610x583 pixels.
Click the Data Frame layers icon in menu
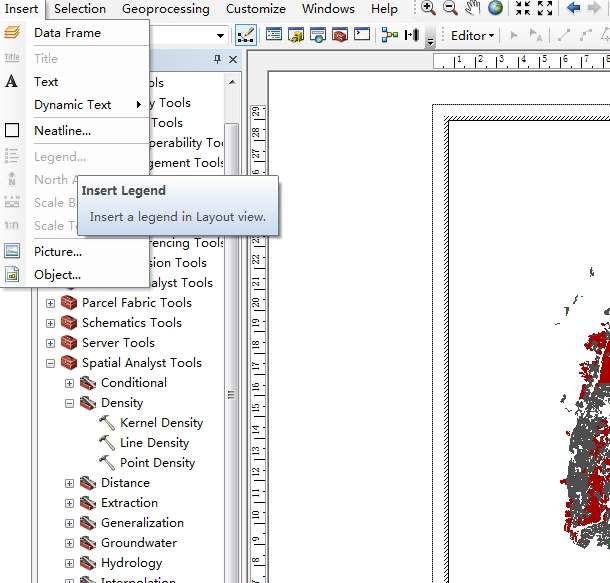pos(12,33)
